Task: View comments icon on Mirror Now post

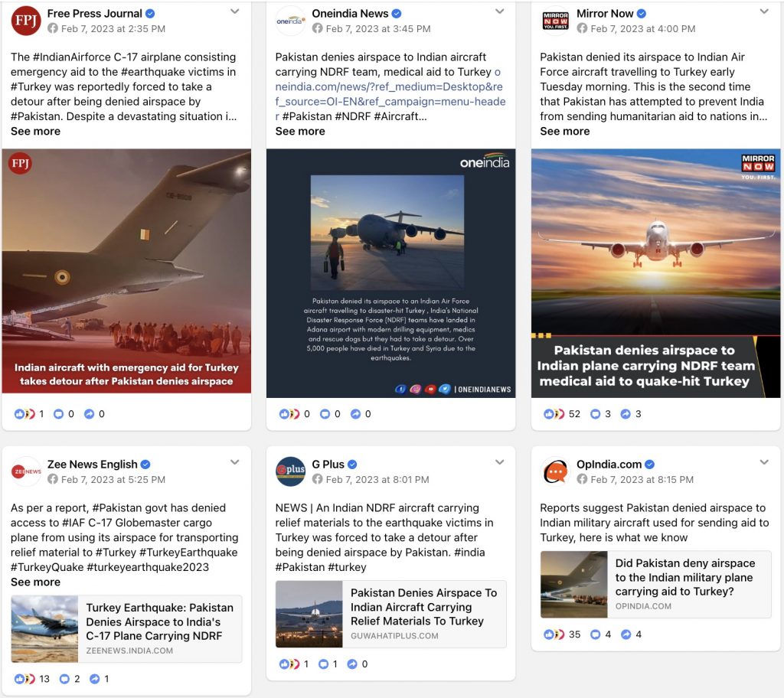Action: coord(595,414)
